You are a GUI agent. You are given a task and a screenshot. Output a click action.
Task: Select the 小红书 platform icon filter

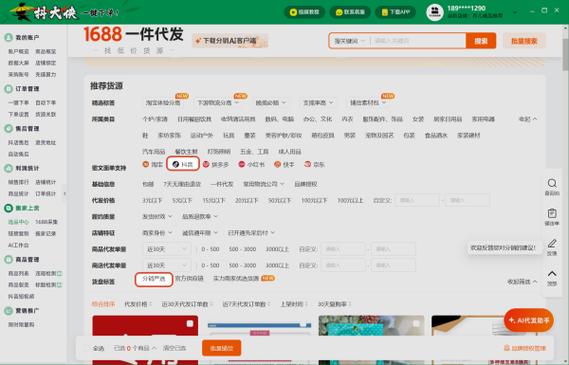[242, 164]
